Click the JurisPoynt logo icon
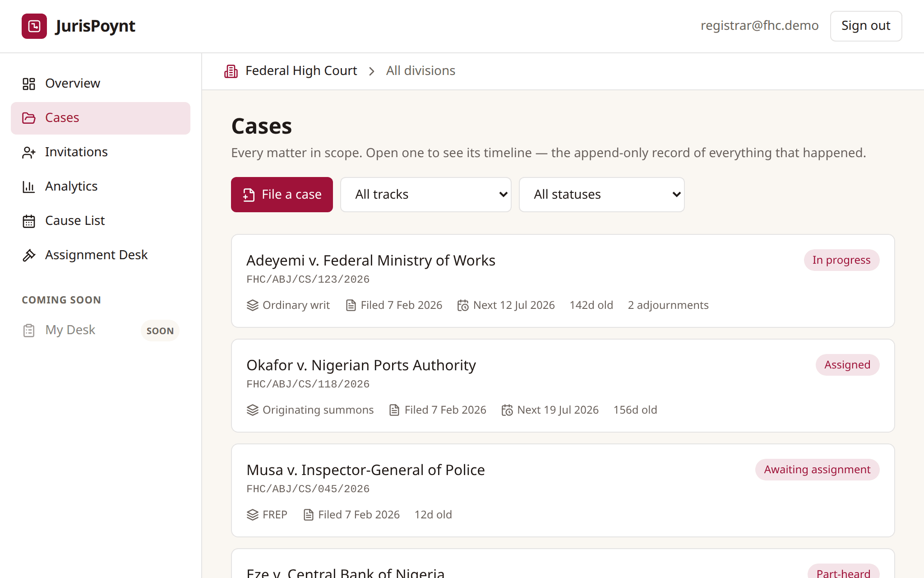This screenshot has height=578, width=924. point(34,26)
